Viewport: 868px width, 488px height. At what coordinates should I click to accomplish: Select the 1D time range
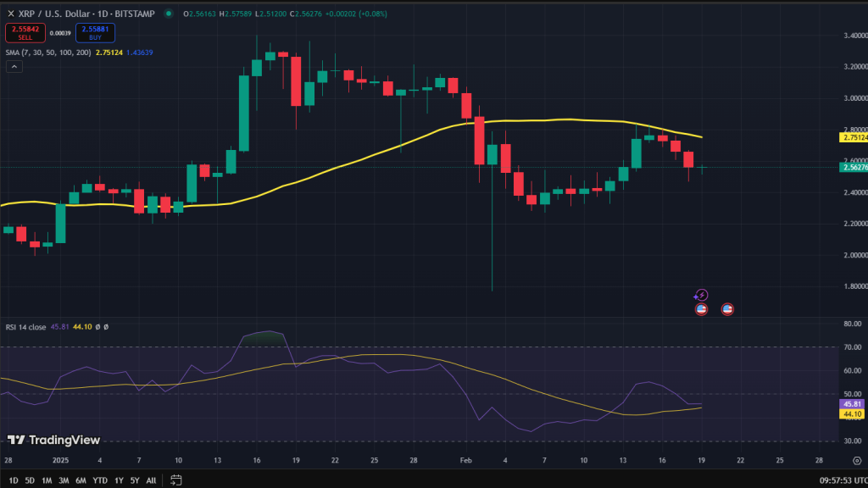14,480
